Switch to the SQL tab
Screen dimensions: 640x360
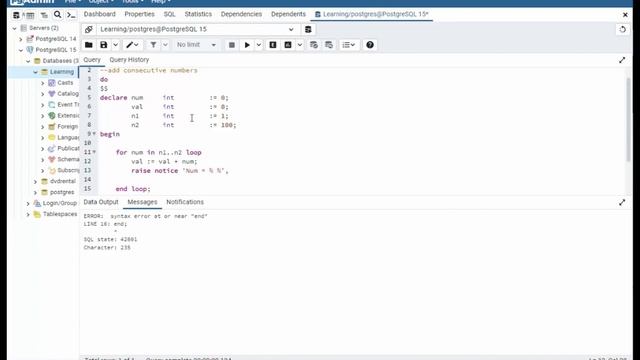click(169, 14)
